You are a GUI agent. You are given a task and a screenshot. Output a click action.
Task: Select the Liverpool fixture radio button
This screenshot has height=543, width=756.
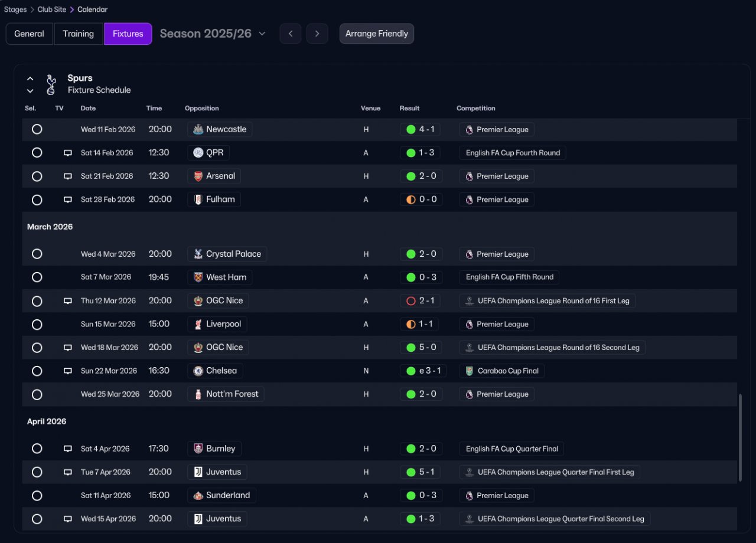(37, 324)
